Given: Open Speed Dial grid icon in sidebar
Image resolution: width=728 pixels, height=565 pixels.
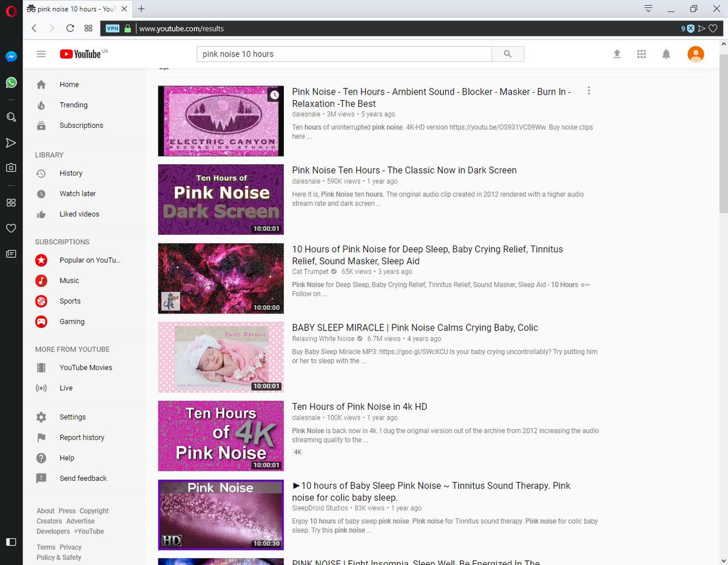Looking at the screenshot, I should 11,202.
